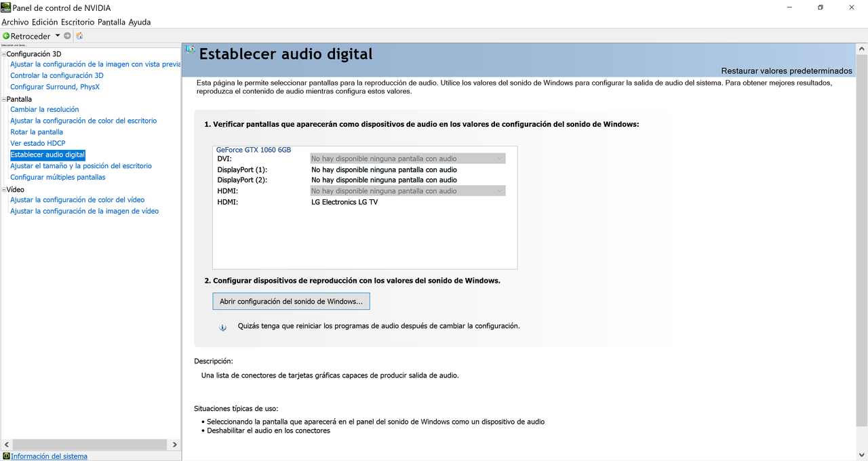868x461 pixels.
Task: Collapse the Pantalla tree node
Action: coord(3,99)
